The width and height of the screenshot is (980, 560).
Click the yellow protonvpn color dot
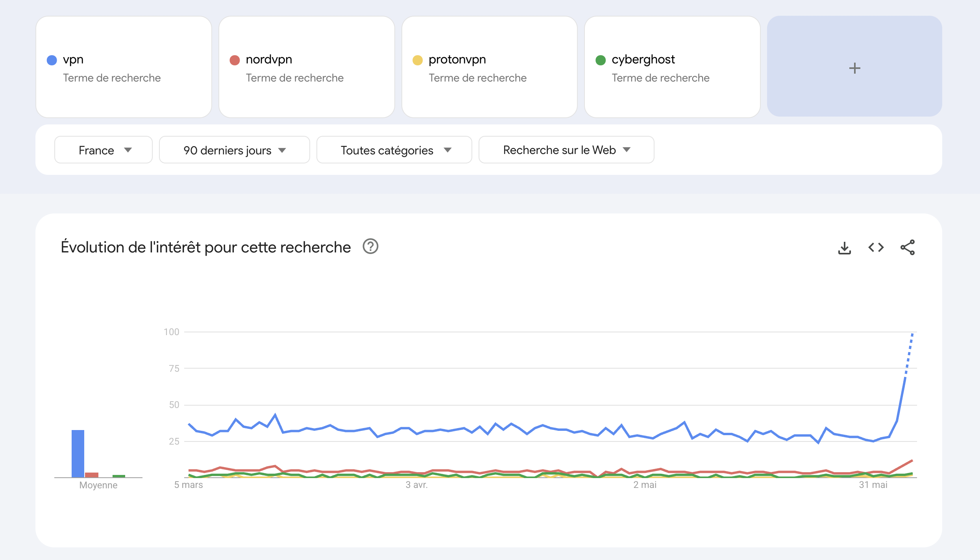418,60
